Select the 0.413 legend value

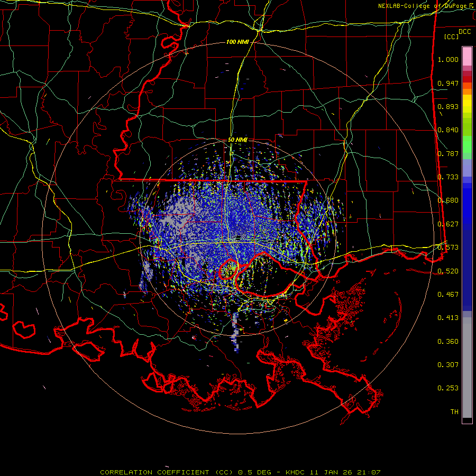[448, 318]
